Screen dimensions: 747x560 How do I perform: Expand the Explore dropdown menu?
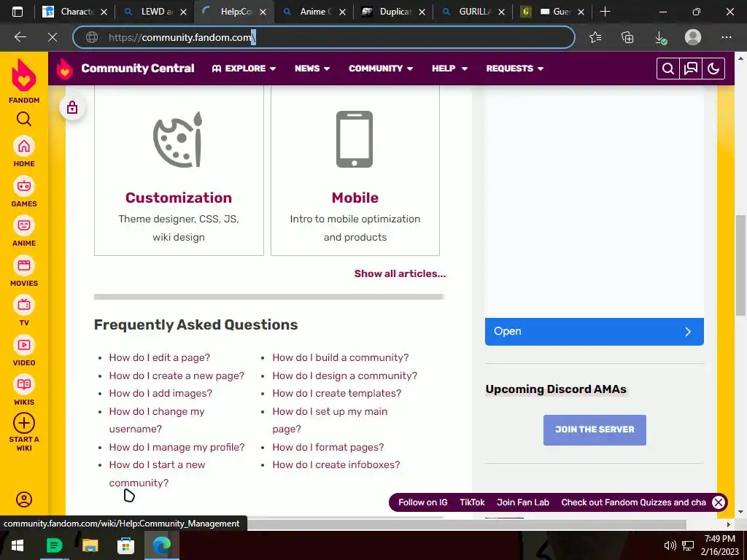(x=244, y=69)
